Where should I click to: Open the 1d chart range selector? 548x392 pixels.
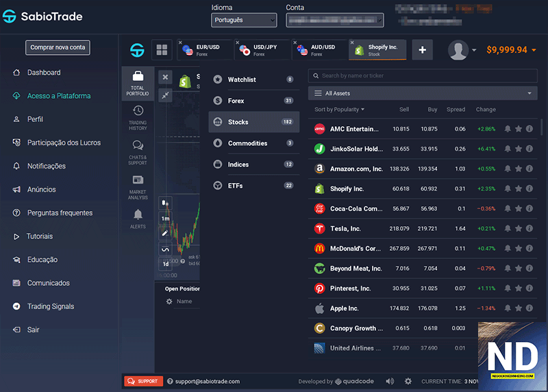(165, 264)
